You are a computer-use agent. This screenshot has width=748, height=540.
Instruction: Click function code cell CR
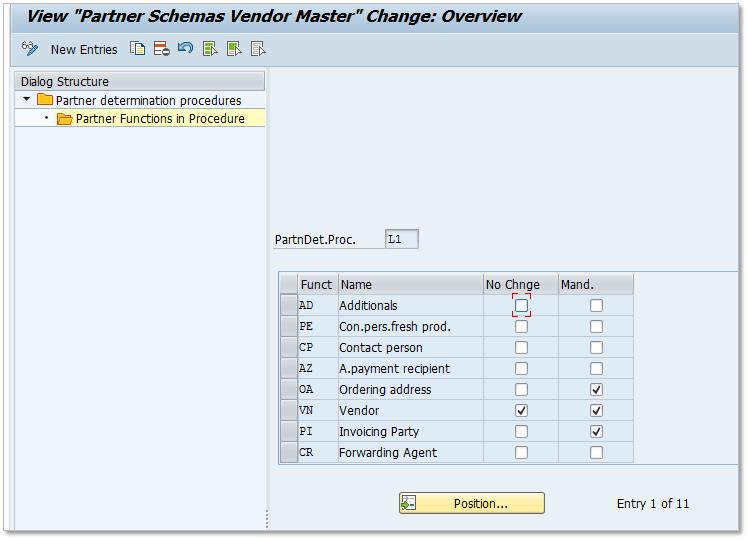(318, 452)
